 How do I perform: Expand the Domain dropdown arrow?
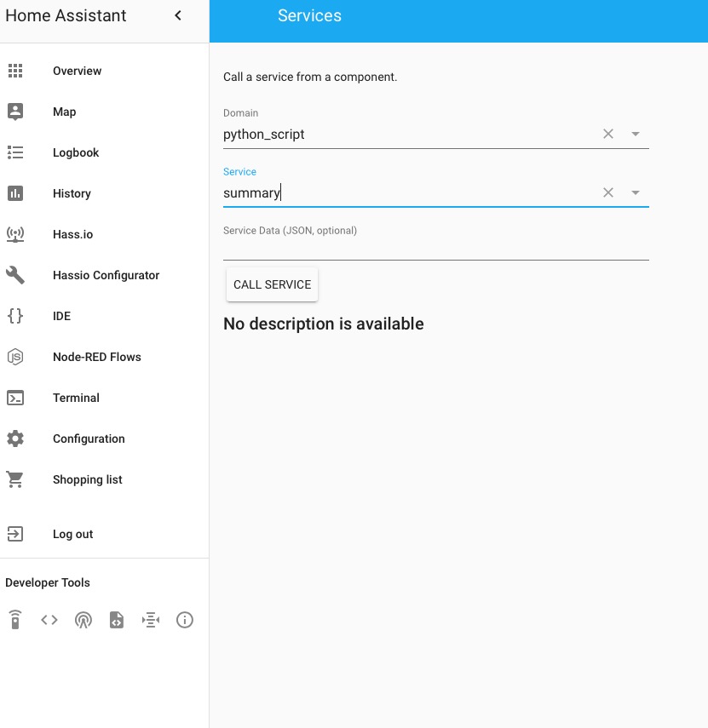[636, 134]
